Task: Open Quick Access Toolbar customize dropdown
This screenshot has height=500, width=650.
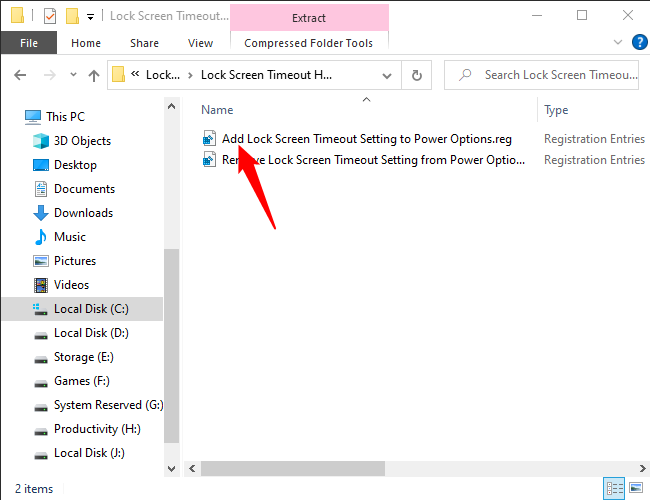Action: click(x=91, y=17)
